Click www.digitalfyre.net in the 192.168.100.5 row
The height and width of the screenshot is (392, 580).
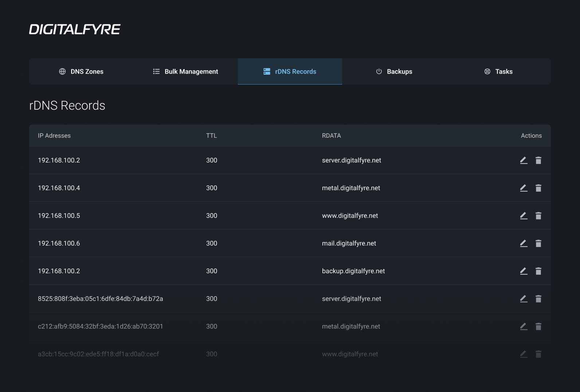pos(350,216)
